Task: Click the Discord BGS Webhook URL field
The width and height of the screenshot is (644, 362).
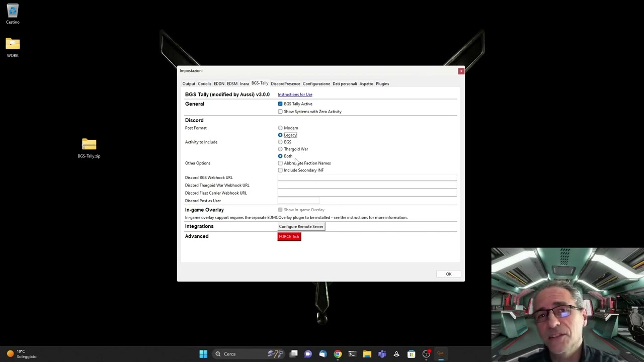Action: pyautogui.click(x=367, y=177)
